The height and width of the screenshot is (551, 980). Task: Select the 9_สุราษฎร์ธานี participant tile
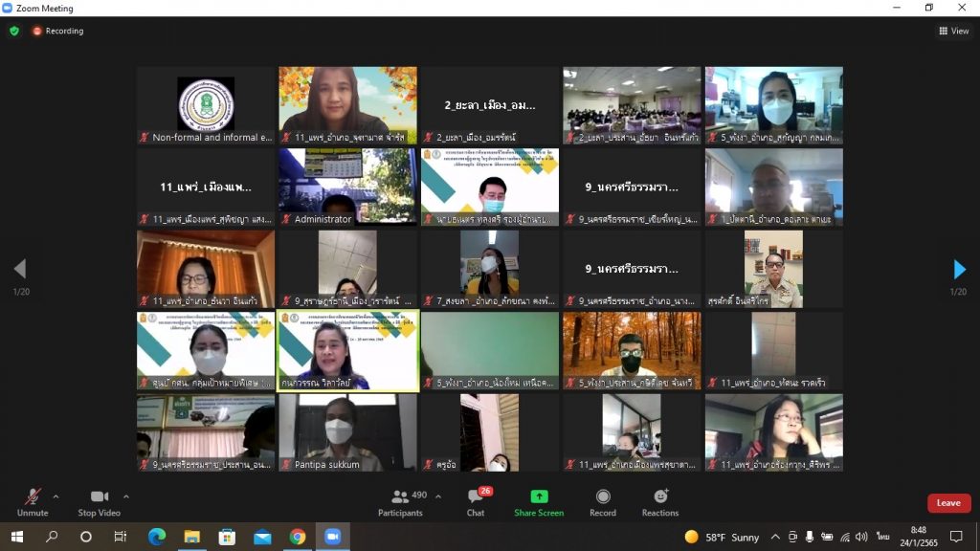coord(348,269)
